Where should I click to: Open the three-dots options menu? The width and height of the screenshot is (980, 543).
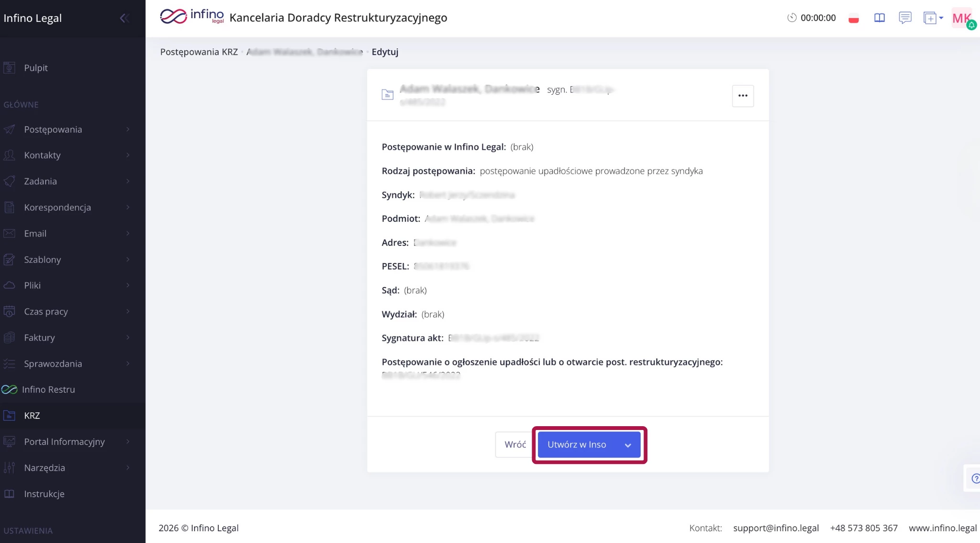click(743, 96)
